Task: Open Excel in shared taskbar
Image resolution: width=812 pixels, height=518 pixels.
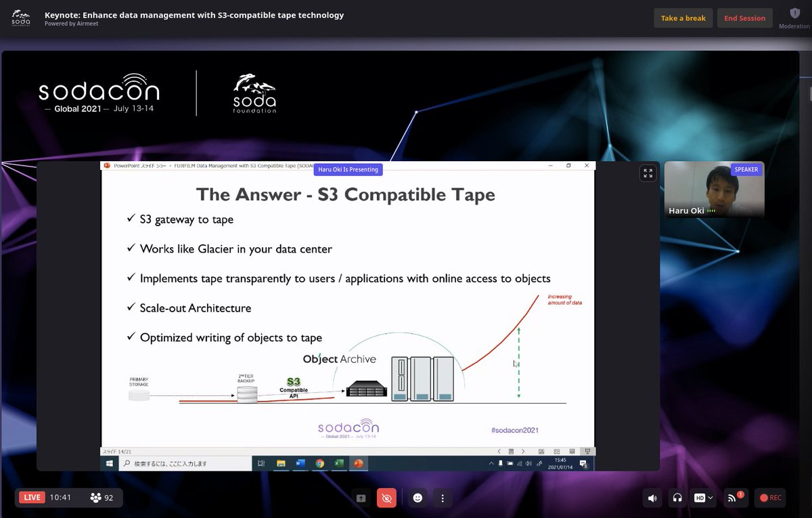Action: pos(340,464)
